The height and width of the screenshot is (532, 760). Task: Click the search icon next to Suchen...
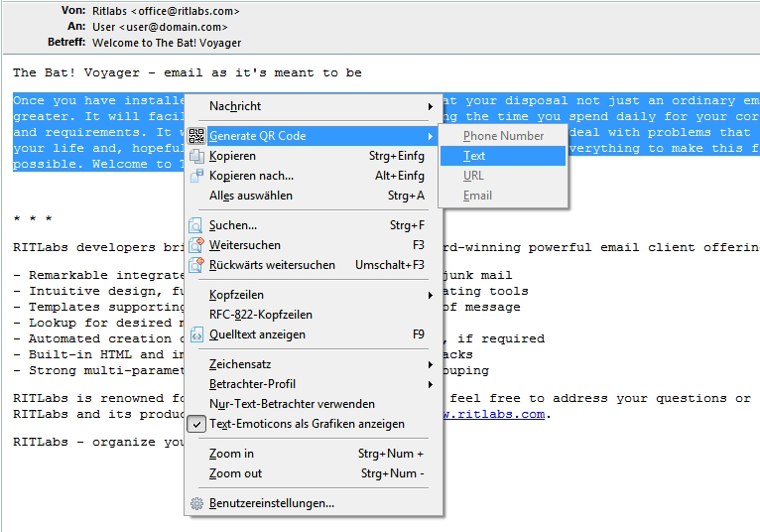(x=195, y=225)
